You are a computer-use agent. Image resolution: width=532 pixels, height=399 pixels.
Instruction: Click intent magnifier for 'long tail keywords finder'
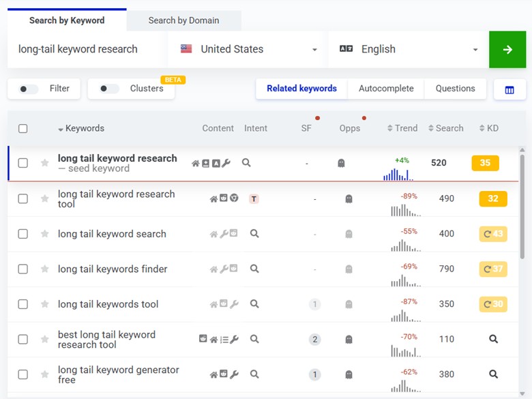254,269
